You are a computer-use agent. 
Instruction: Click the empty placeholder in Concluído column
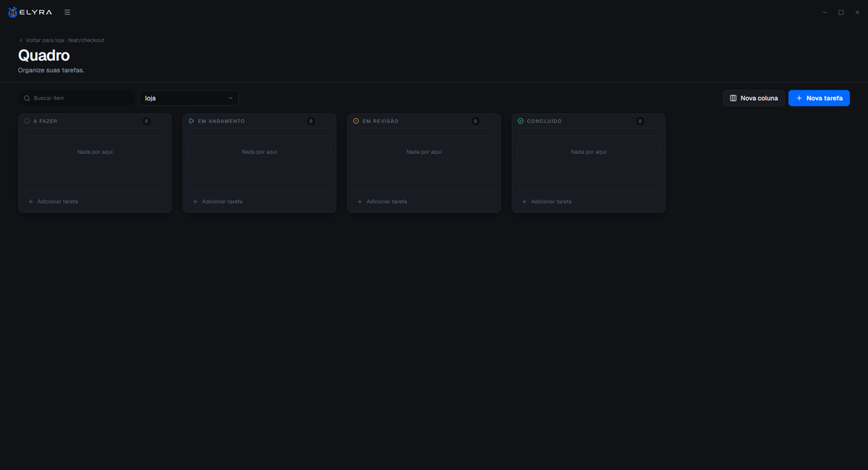point(588,152)
